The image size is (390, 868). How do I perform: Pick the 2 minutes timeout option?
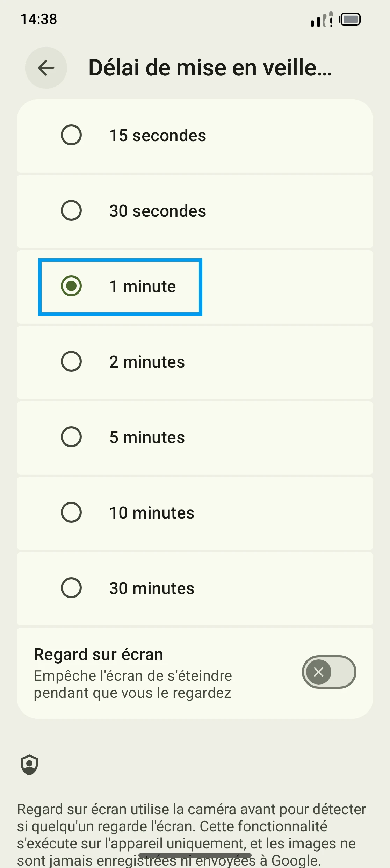[x=71, y=361]
